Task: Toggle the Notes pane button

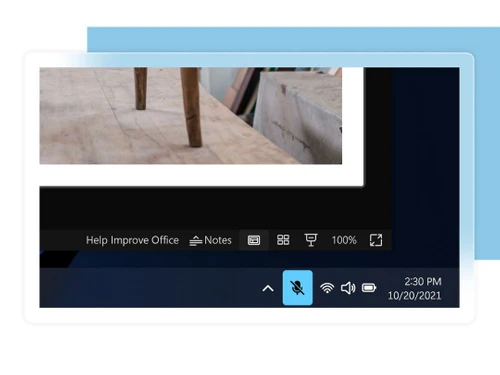Action: 210,240
